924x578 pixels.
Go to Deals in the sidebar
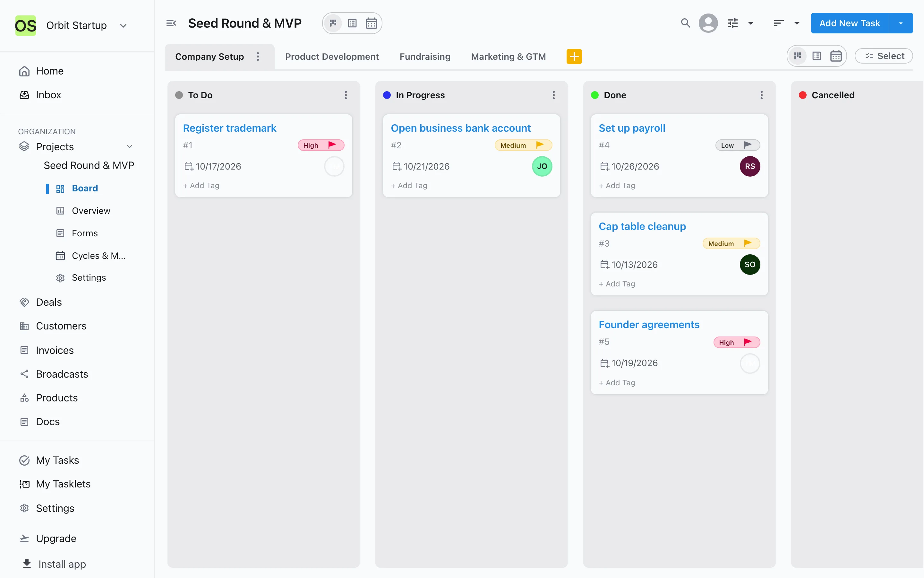[x=48, y=302]
